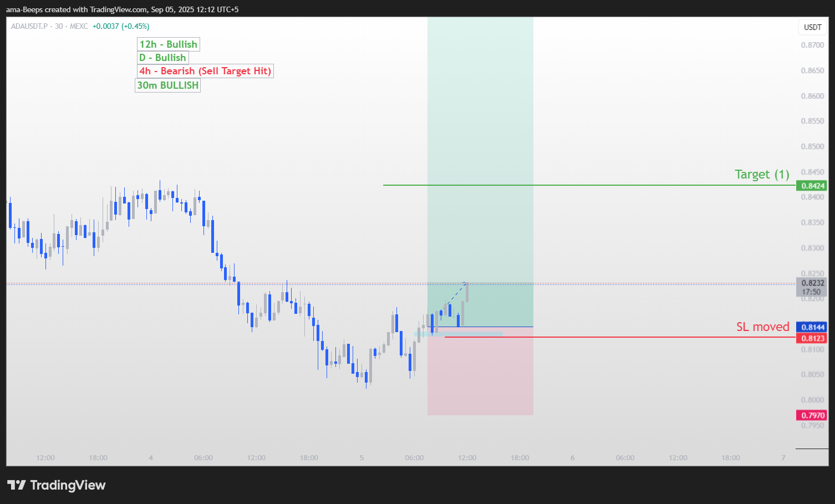Screen dimensions: 835x504
Task: Select the 4h - Bearish (Sell Target Hit) label
Action: point(205,71)
